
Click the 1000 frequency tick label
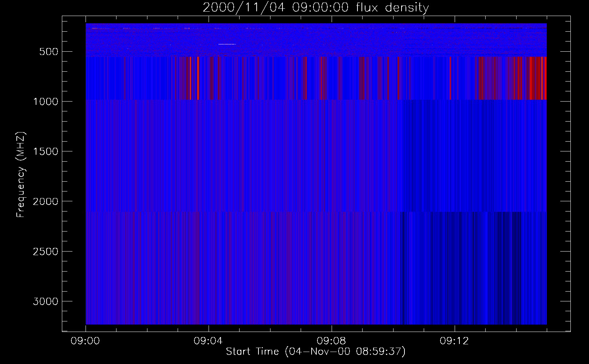tap(45, 102)
